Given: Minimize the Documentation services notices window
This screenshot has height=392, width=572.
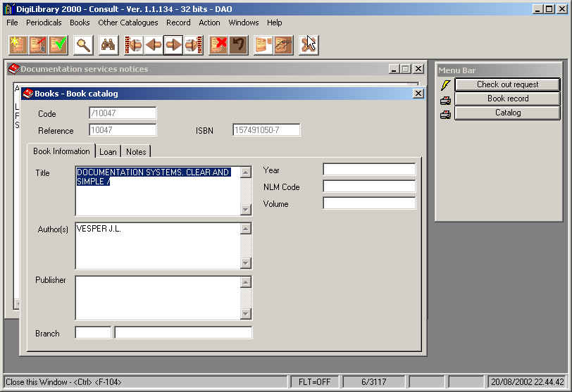Looking at the screenshot, I should (393, 69).
